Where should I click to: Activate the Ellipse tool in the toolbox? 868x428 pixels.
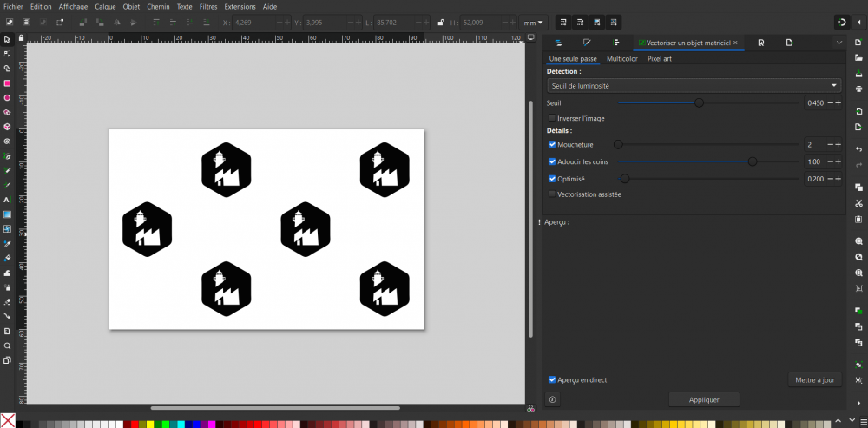pos(7,98)
